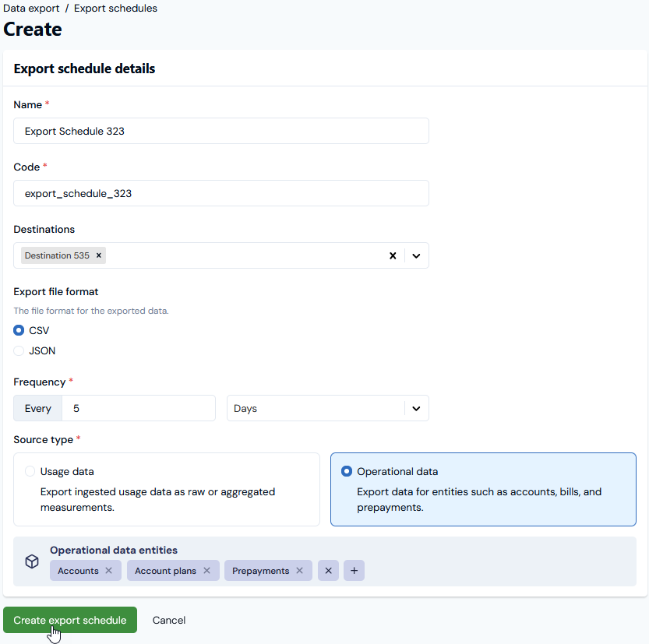Focus the Name input field
This screenshot has height=644, width=649.
pyautogui.click(x=221, y=131)
